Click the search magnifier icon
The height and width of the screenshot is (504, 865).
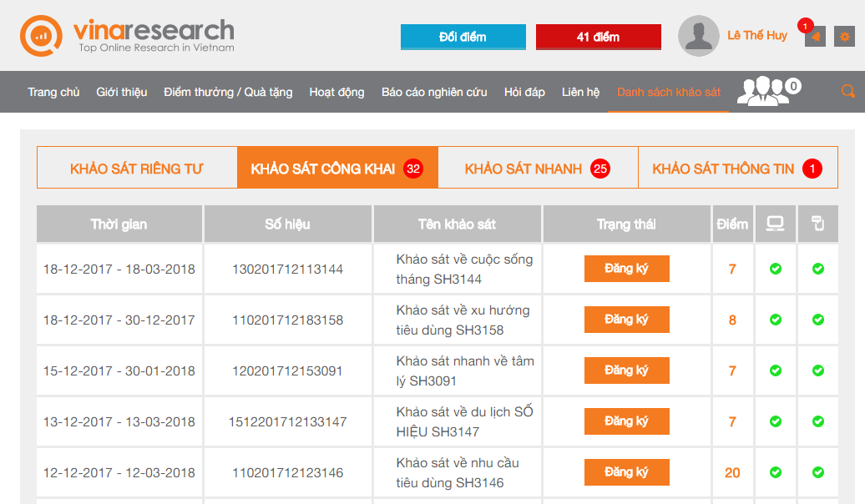click(847, 92)
